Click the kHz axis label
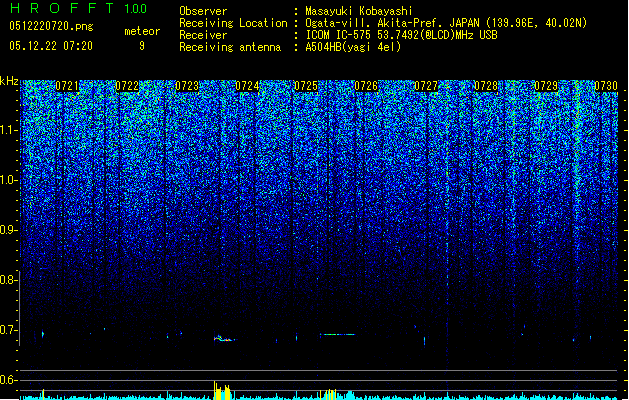 click(x=9, y=81)
